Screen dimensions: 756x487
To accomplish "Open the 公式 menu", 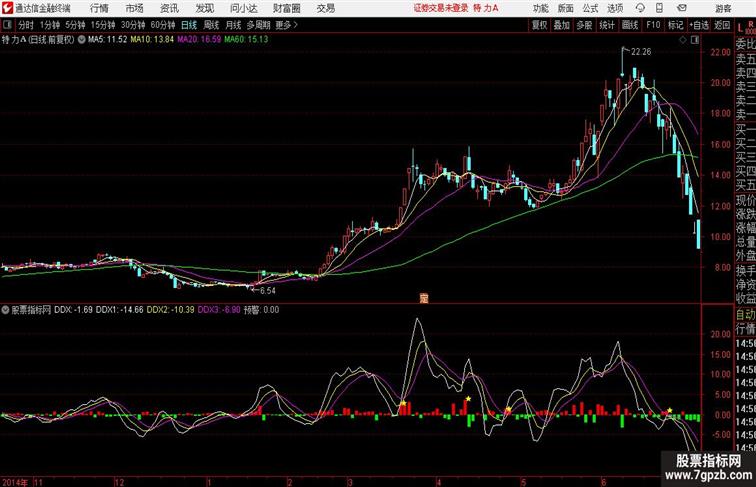I will click(590, 8).
